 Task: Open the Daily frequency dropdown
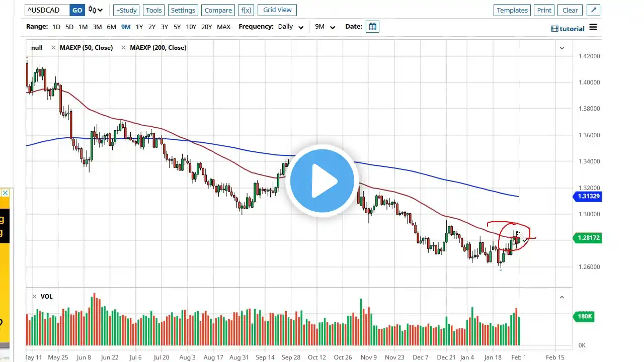tap(291, 27)
